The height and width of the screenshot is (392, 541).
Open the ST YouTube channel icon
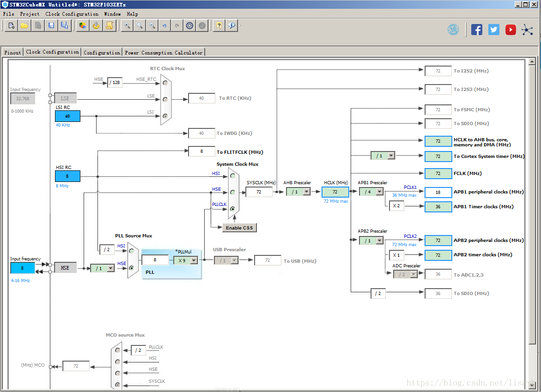511,30
